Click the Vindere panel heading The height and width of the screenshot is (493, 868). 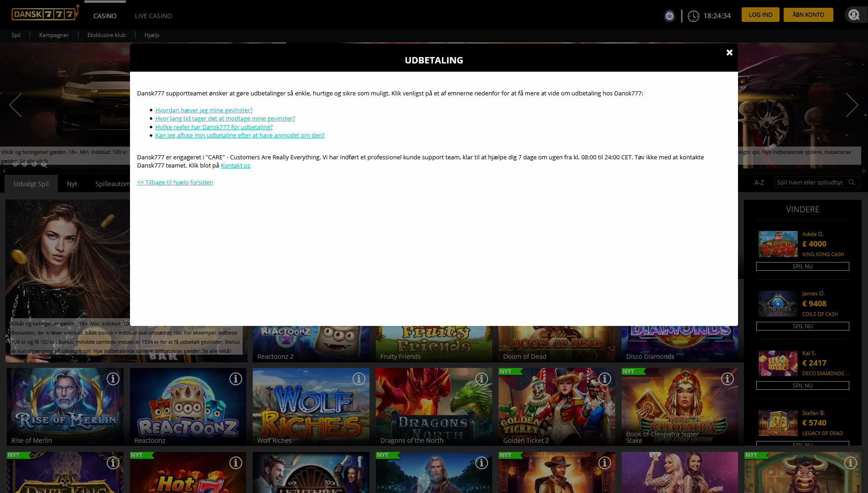point(802,210)
